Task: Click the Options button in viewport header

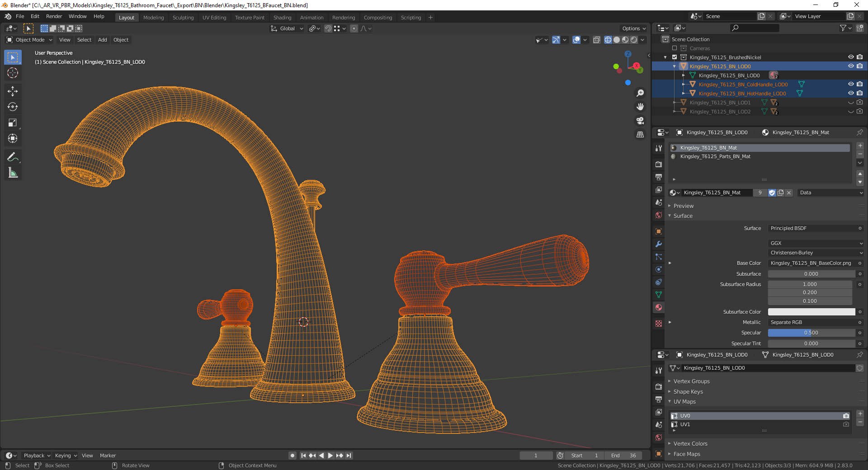Action: pyautogui.click(x=634, y=28)
